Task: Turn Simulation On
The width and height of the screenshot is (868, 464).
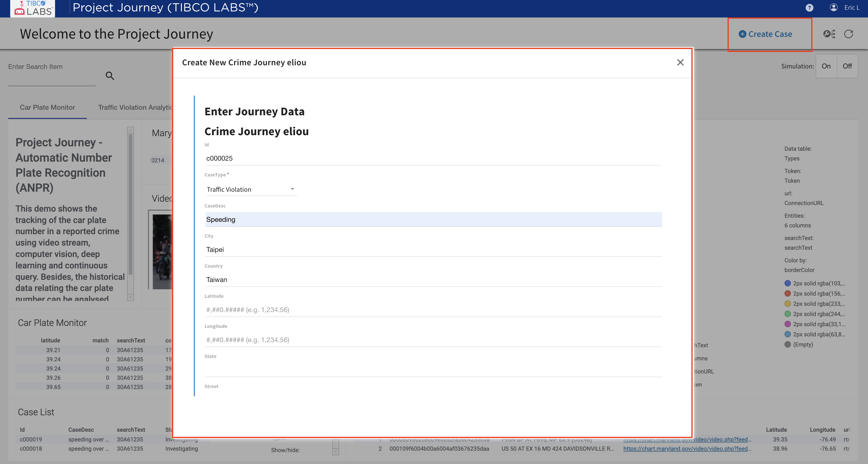Action: [x=826, y=66]
